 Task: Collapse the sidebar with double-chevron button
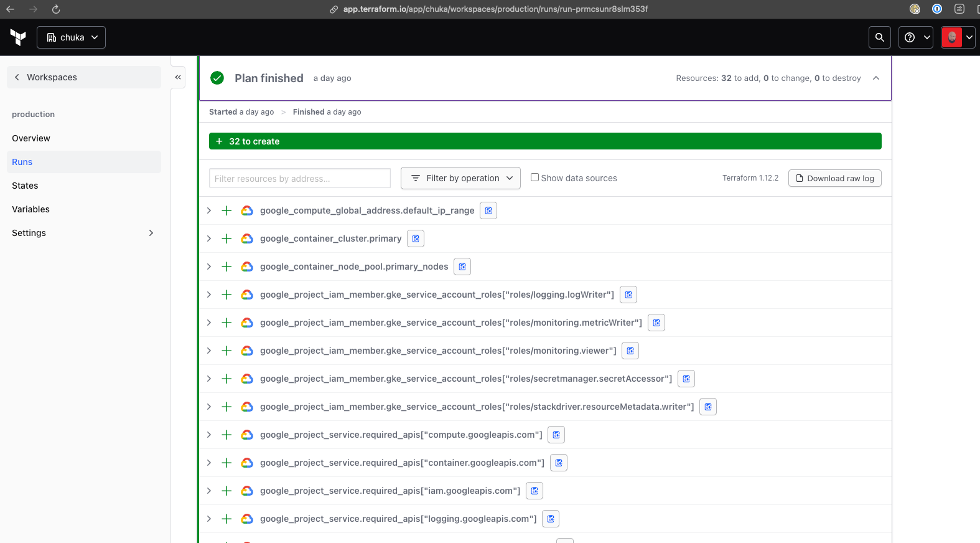178,77
